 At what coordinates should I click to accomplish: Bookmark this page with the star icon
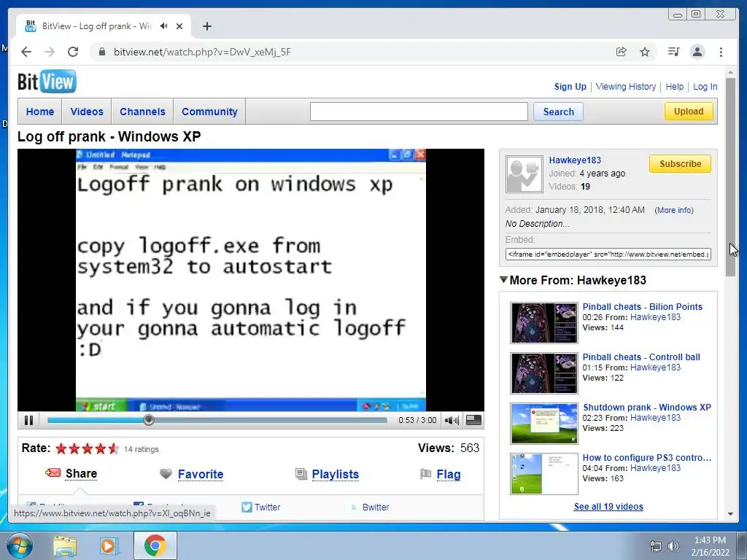pos(645,52)
